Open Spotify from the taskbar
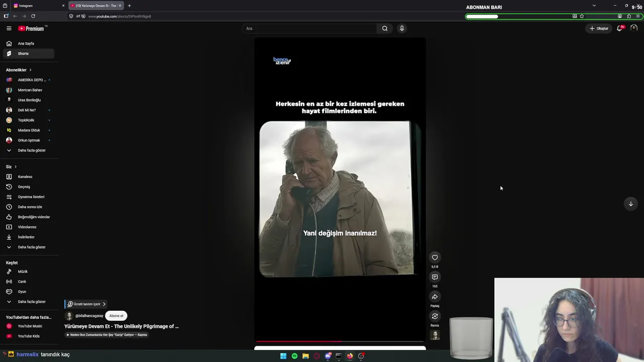This screenshot has height=362, width=644. [294, 356]
